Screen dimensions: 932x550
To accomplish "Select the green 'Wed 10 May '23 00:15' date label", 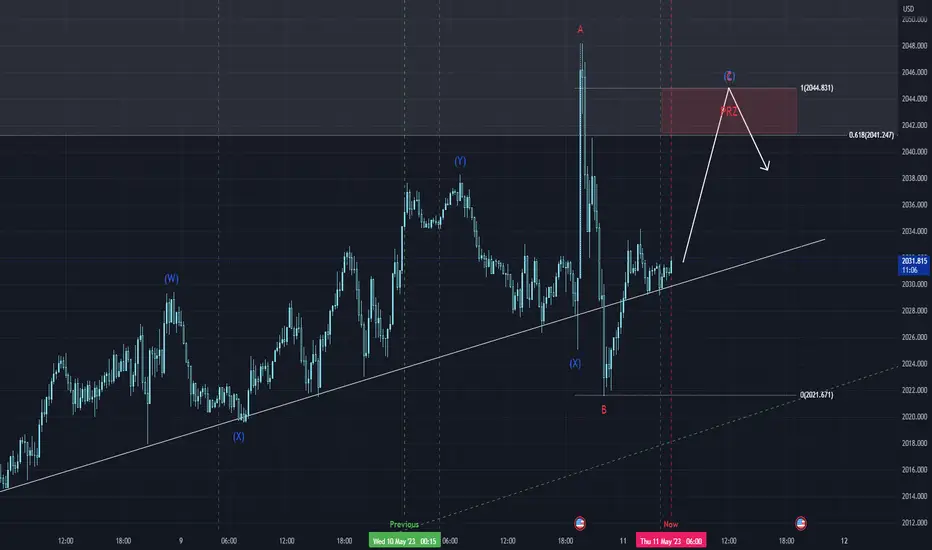I will point(404,541).
